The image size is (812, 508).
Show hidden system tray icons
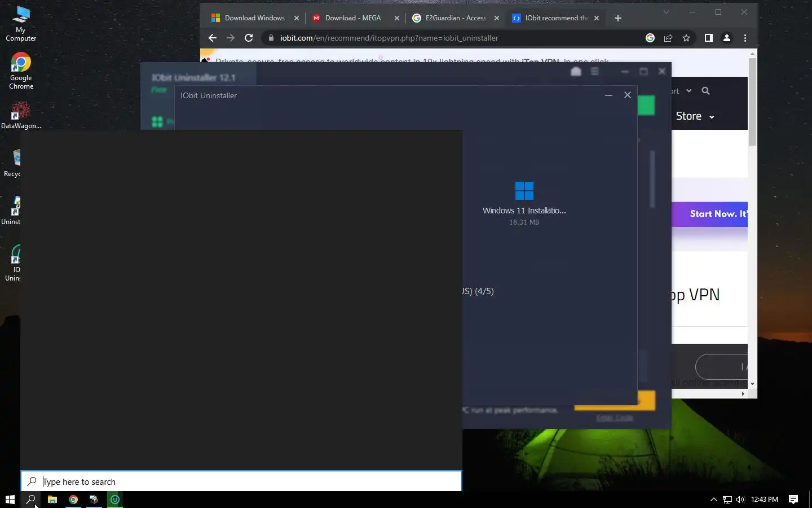(x=713, y=500)
